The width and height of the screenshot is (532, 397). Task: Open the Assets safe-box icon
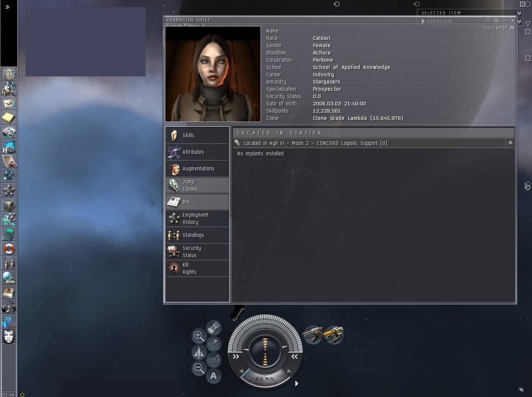tap(9, 205)
